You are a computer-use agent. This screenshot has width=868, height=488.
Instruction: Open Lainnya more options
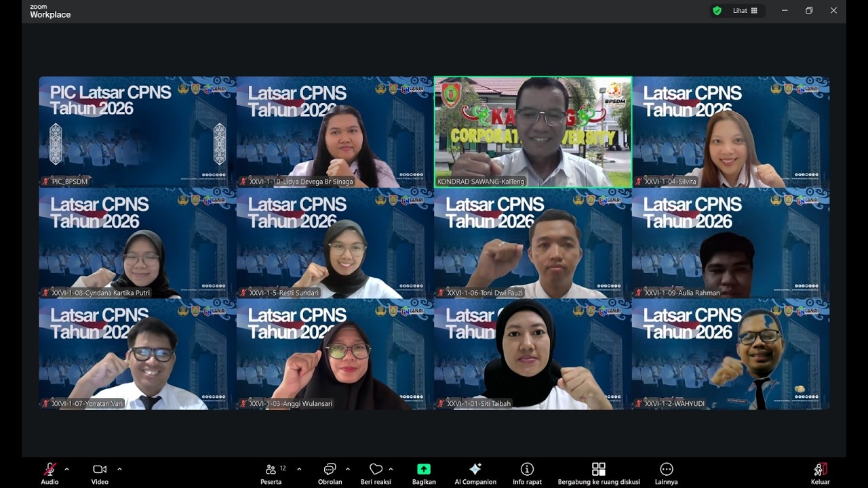[x=667, y=473]
